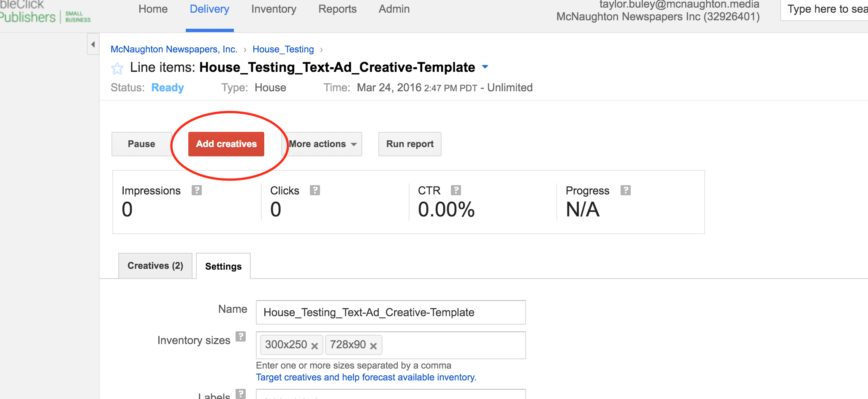Image resolution: width=868 pixels, height=399 pixels.
Task: Click the Run report button
Action: pos(410,144)
